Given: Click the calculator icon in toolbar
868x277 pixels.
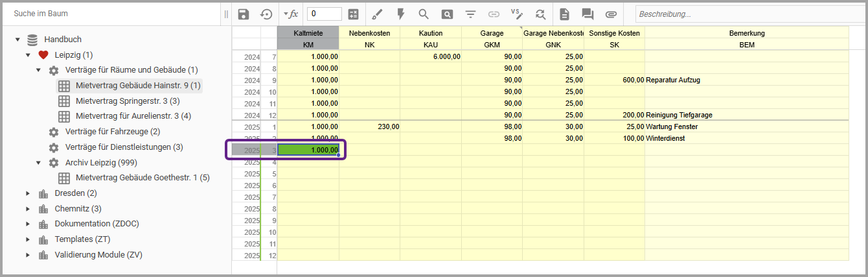Looking at the screenshot, I should [353, 14].
